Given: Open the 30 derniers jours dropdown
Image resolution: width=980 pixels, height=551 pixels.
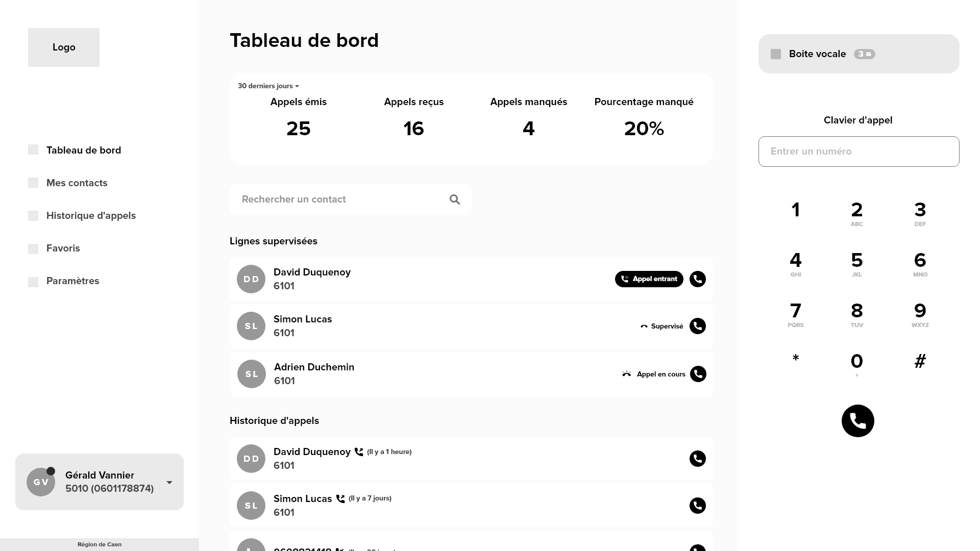Looking at the screenshot, I should pyautogui.click(x=268, y=86).
